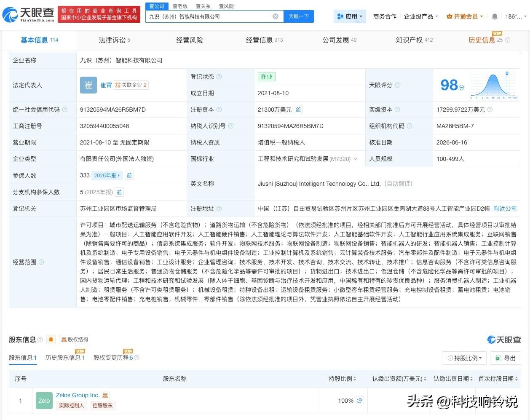The height and width of the screenshot is (420, 530).
Task: Open the 开通会员 membership dropdown
Action: coord(465,16)
